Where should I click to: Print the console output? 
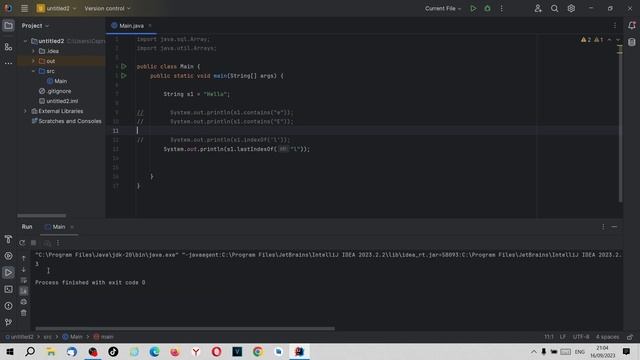coord(24,302)
